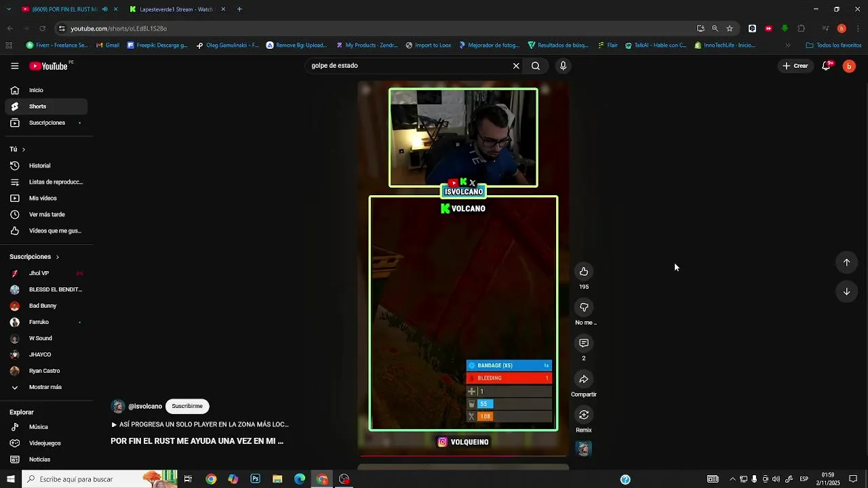
Task: Open Inicio in the sidebar
Action: [46, 90]
